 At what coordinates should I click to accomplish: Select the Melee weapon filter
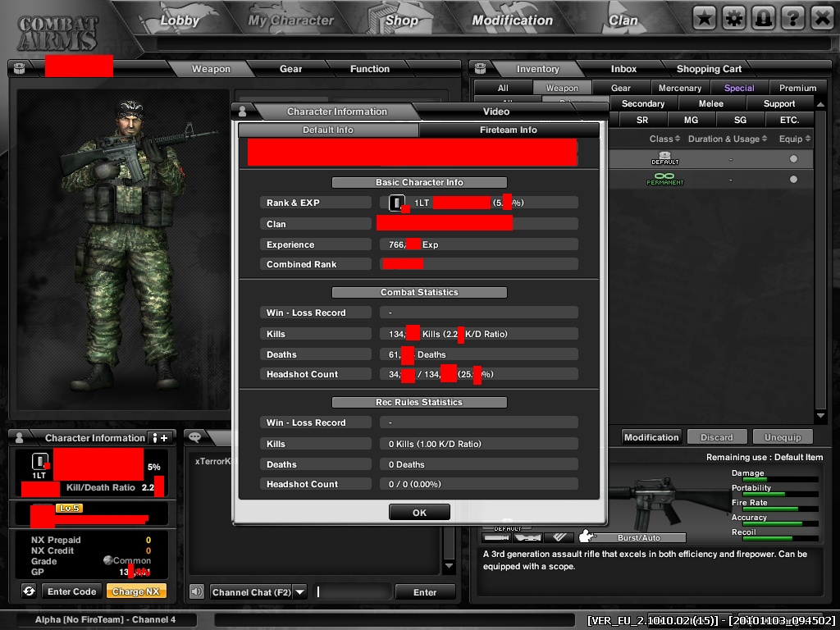click(x=711, y=103)
